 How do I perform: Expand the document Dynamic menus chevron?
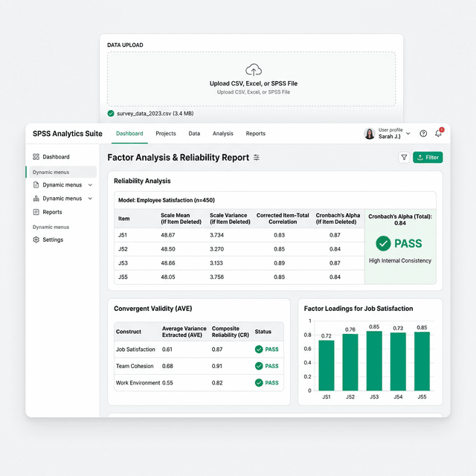[x=90, y=185]
